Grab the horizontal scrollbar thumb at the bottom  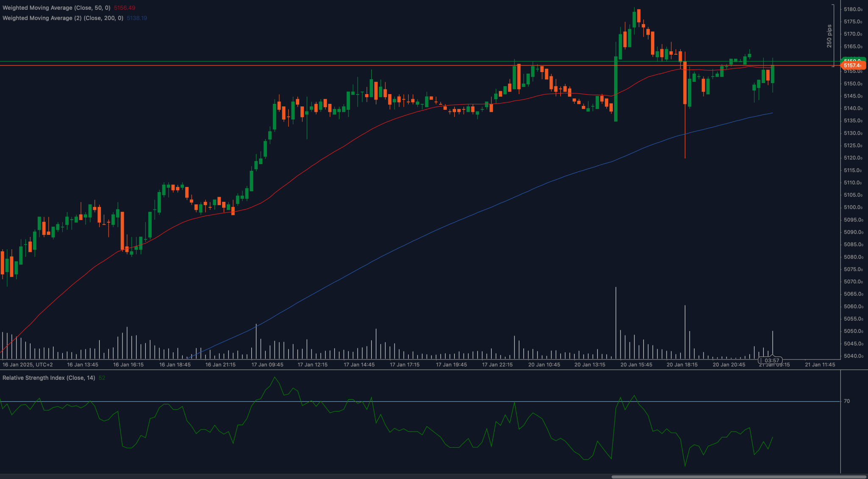point(738,476)
